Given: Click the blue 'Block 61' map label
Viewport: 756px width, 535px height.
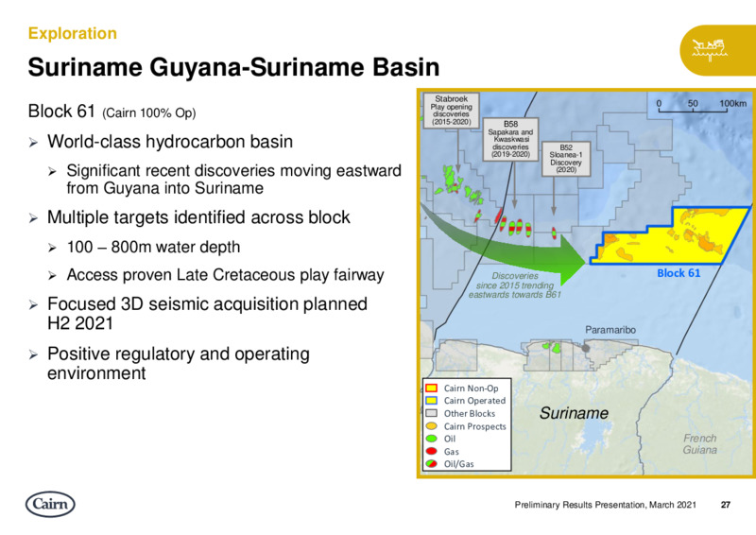Looking at the screenshot, I should click(679, 273).
